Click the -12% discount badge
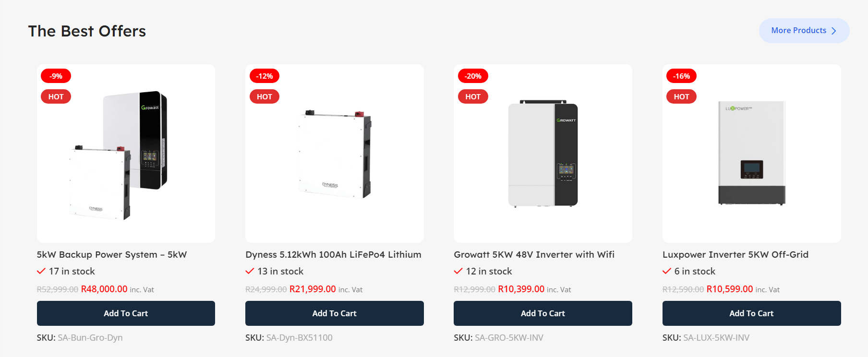 point(264,76)
